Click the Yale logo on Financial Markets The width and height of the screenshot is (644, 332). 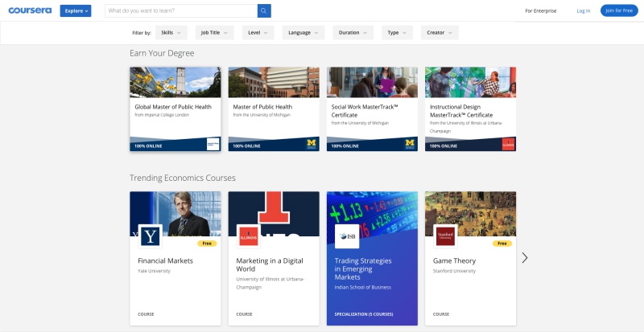tap(150, 236)
